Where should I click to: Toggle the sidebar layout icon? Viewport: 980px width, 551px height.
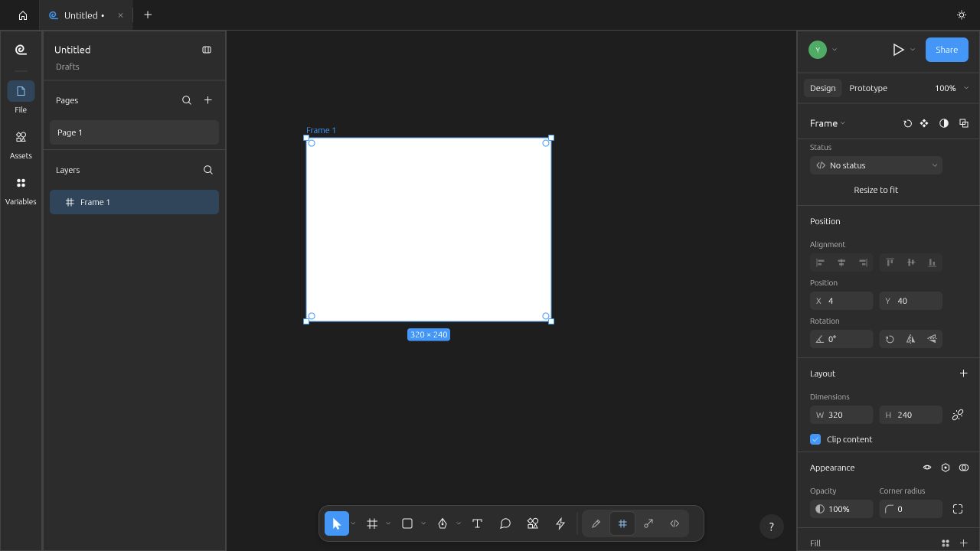[207, 50]
